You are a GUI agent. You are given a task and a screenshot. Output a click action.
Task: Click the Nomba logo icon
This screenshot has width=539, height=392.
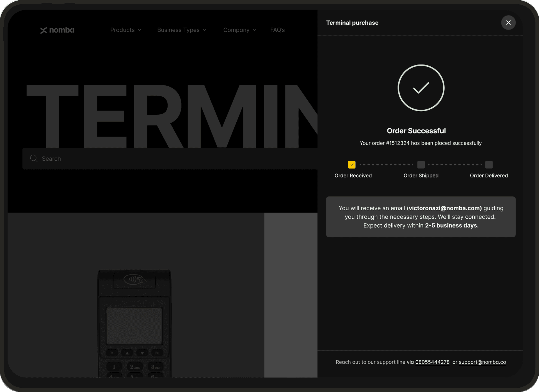tap(43, 30)
